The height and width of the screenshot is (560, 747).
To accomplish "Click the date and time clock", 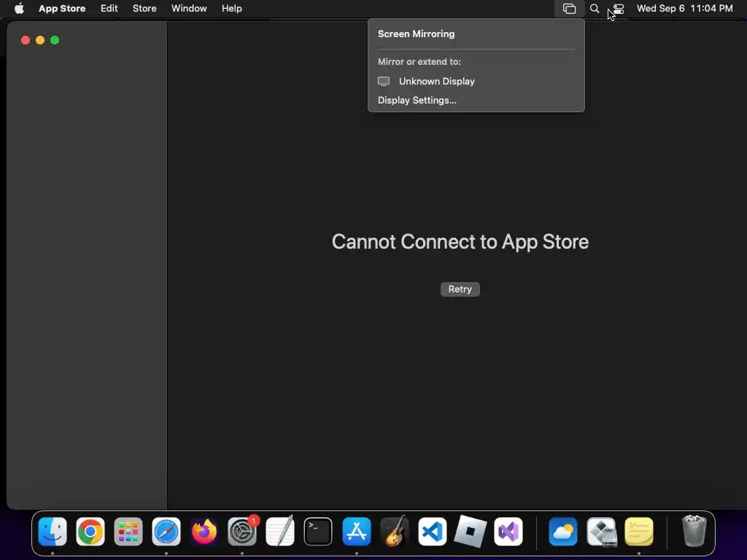I will (x=684, y=9).
